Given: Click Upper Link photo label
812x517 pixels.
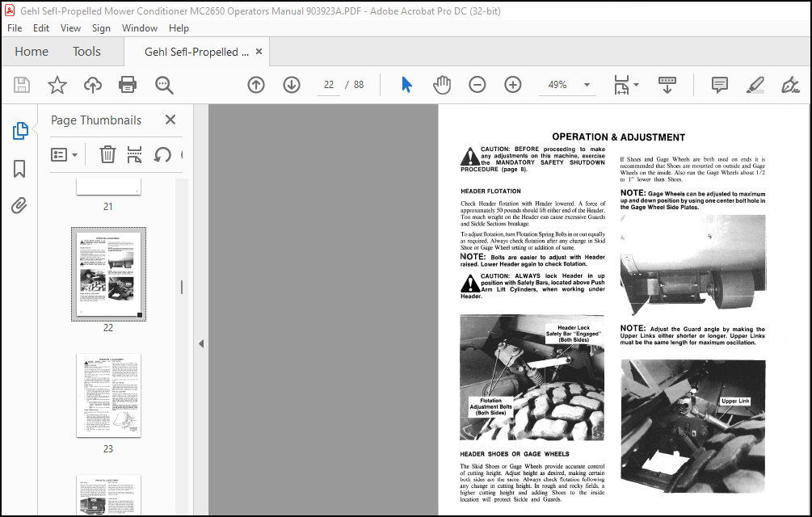Looking at the screenshot, I should click(x=735, y=401).
